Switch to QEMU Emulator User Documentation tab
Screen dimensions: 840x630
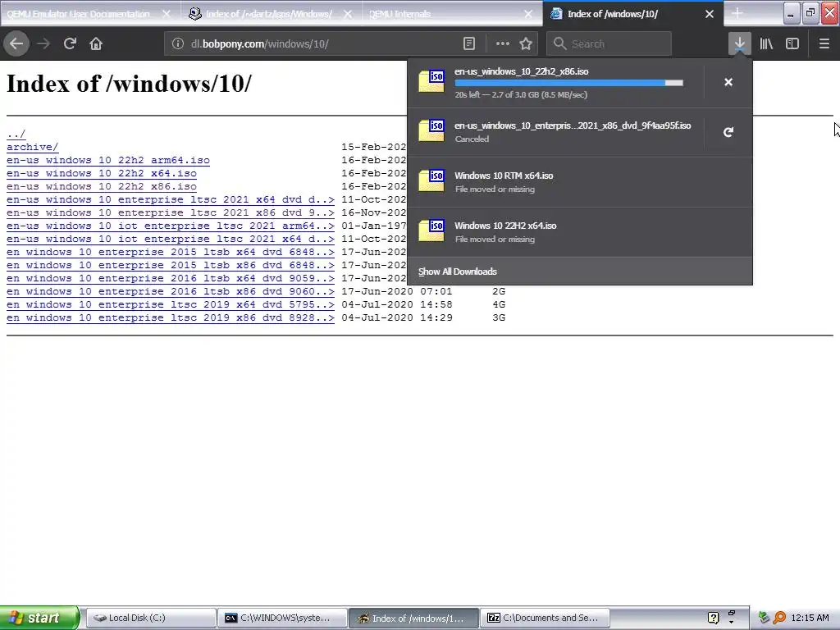pos(78,14)
